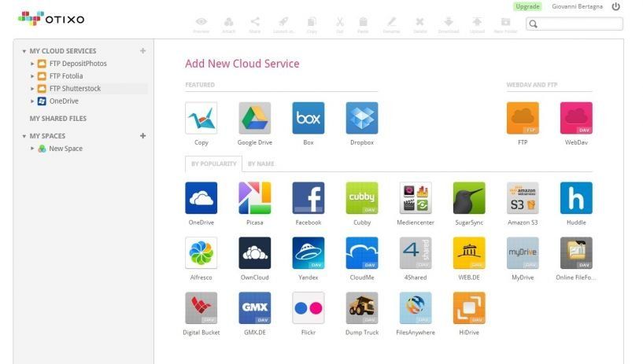Collapse the My Spaces section
This screenshot has width=643, height=364.
[24, 136]
